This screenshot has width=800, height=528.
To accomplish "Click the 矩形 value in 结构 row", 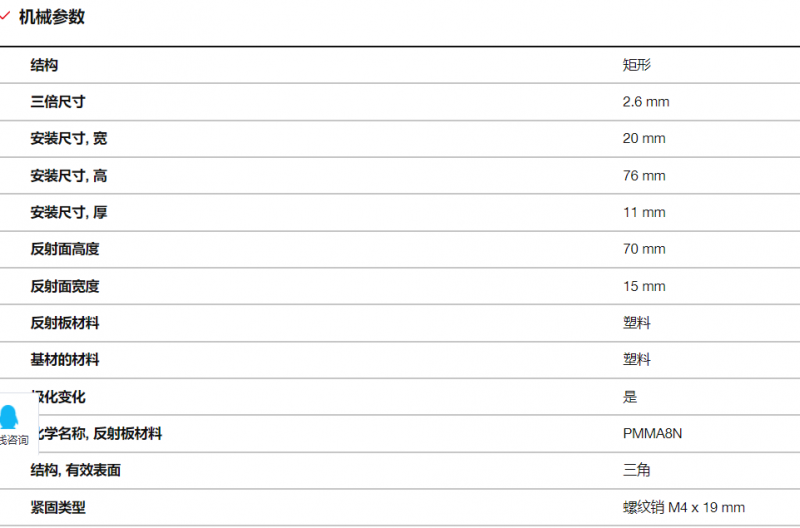I will click(x=636, y=65).
